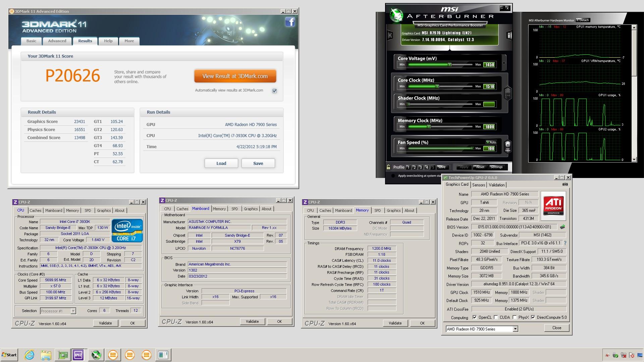Viewport: 644px width, 362px height.
Task: Click the hardware monitor Detach toggle
Action: coord(583,20)
